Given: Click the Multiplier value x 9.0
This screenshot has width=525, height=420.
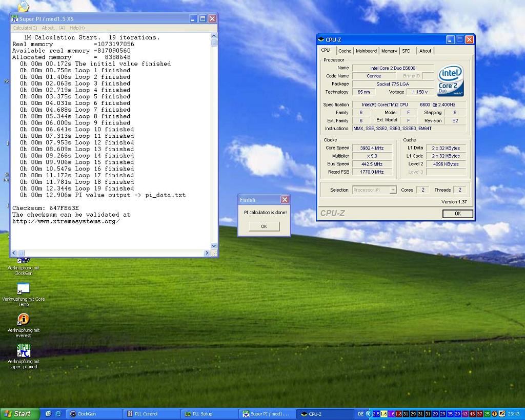Looking at the screenshot, I should pos(372,156).
